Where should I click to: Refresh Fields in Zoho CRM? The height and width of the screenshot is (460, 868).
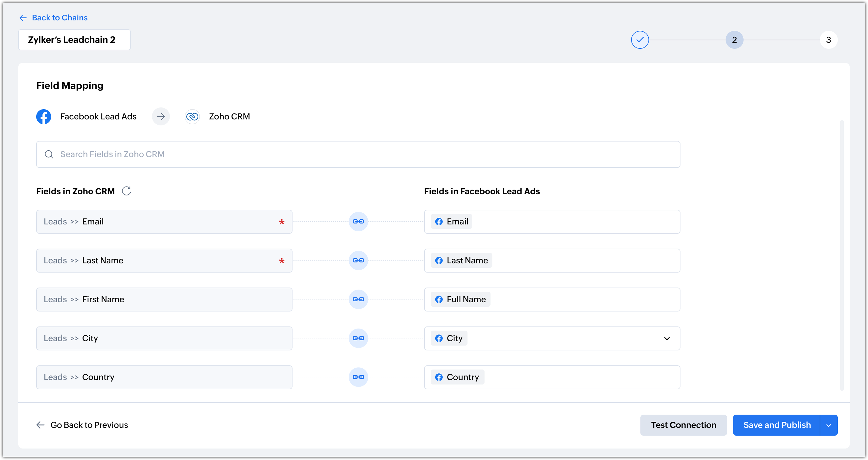[126, 191]
